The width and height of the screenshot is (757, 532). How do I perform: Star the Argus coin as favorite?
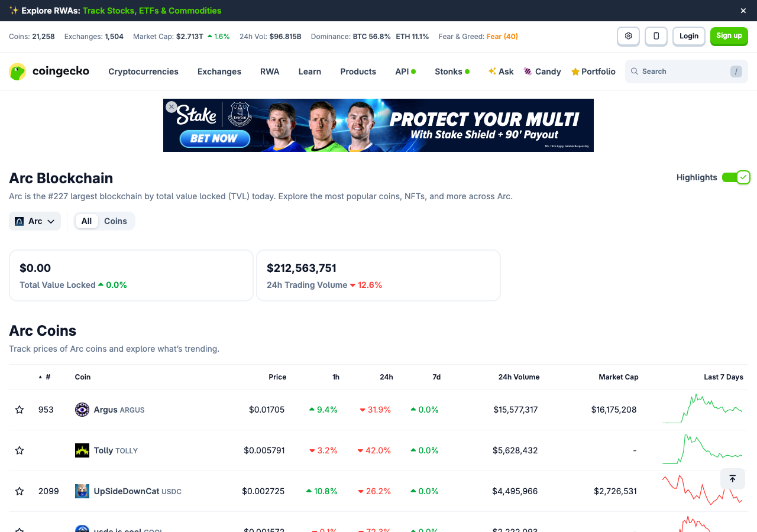click(x=20, y=410)
